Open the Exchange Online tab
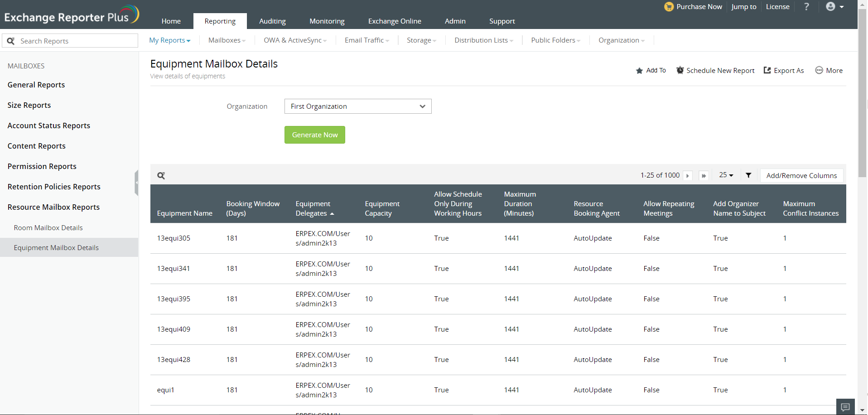 394,21
